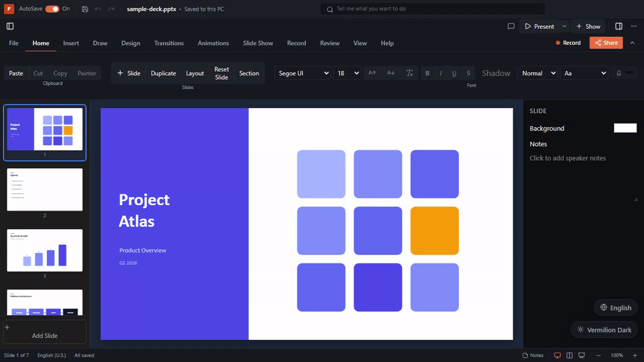Open the font size 18 dropdown

pyautogui.click(x=347, y=73)
